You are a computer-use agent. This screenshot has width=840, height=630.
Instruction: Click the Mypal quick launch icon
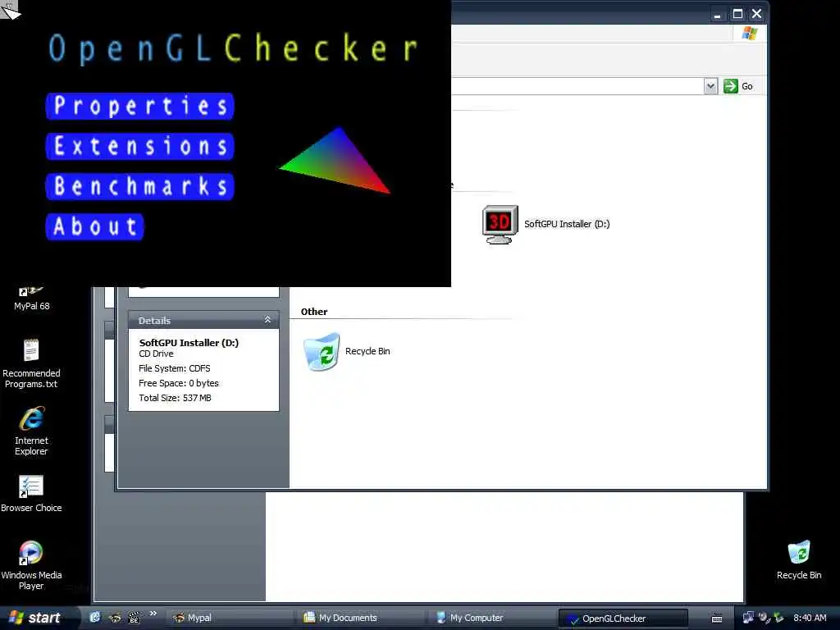point(115,618)
